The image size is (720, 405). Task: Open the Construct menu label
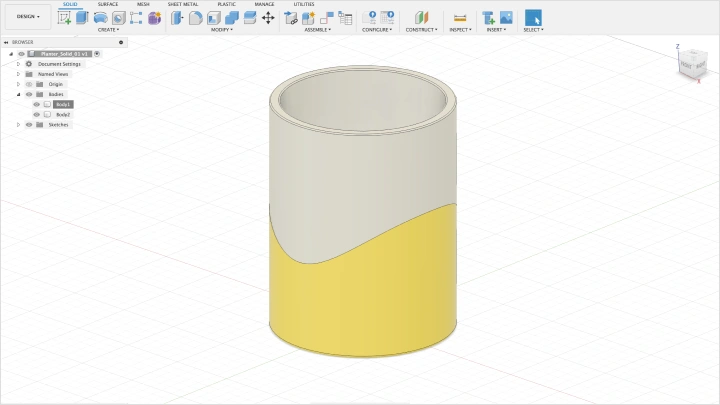tap(419, 30)
